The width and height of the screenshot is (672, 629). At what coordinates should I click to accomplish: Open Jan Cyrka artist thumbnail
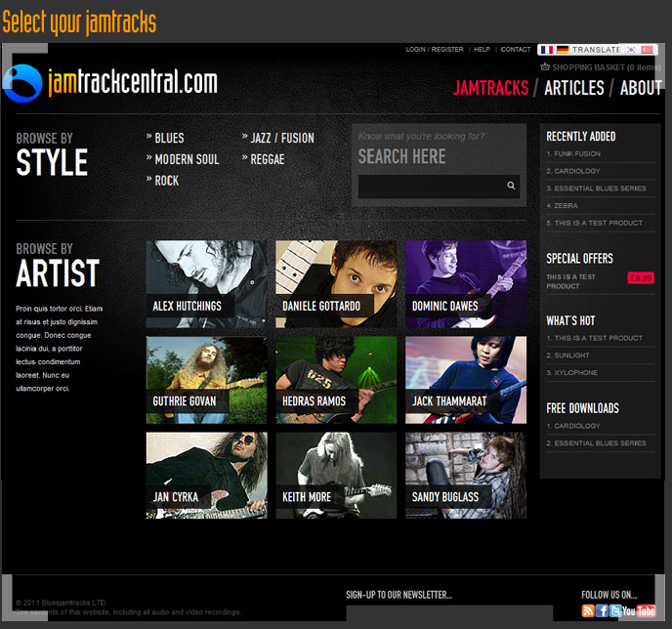(x=206, y=476)
